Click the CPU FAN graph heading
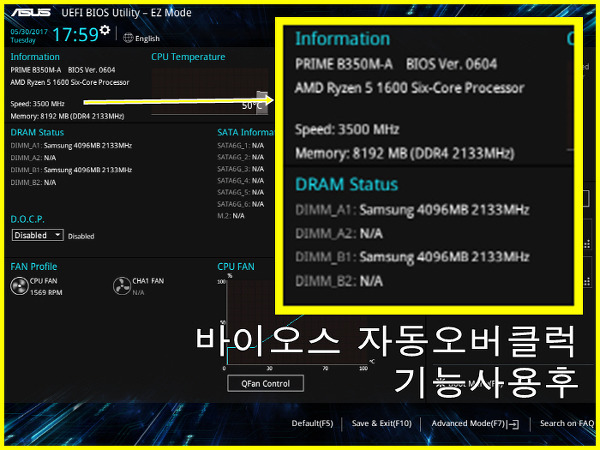The image size is (600, 450). point(236,266)
